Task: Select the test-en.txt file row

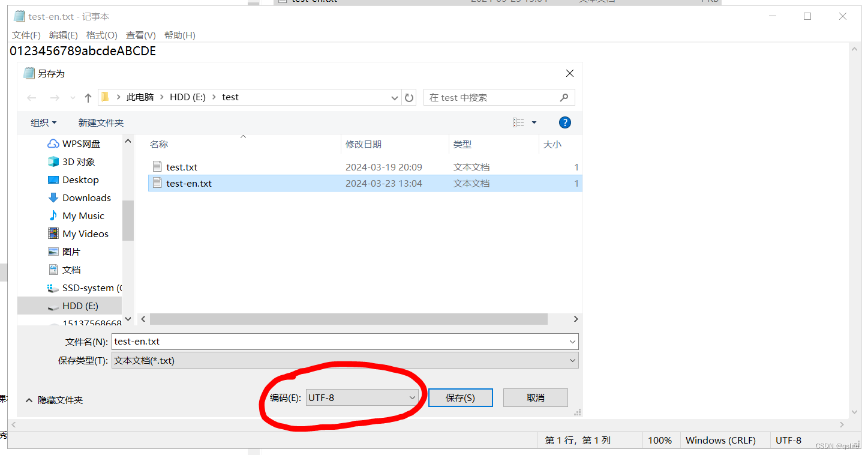Action: [365, 183]
